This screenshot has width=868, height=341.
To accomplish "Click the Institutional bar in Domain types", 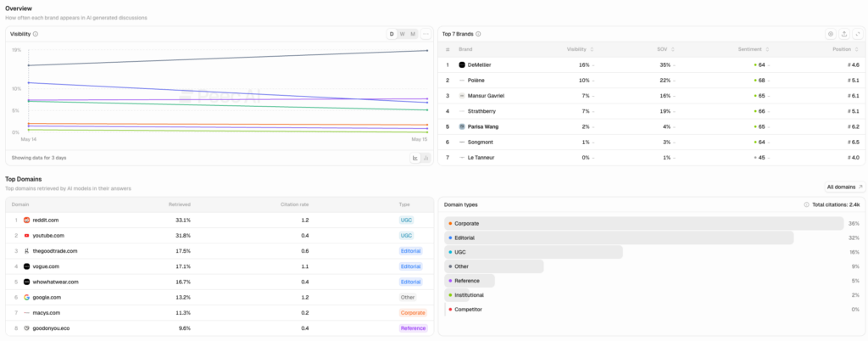I will tap(457, 295).
